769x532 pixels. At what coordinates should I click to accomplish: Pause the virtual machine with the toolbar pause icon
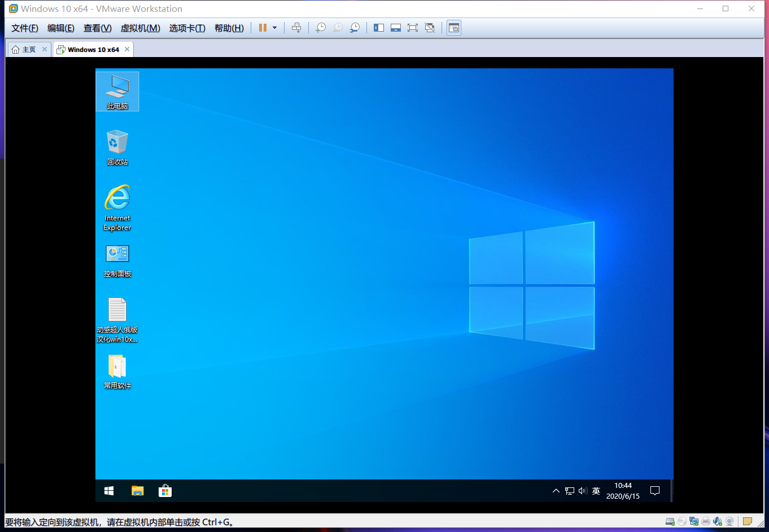point(263,28)
